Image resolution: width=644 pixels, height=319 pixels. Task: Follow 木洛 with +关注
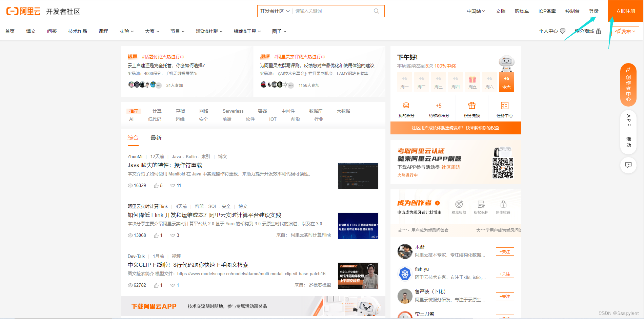tap(505, 251)
